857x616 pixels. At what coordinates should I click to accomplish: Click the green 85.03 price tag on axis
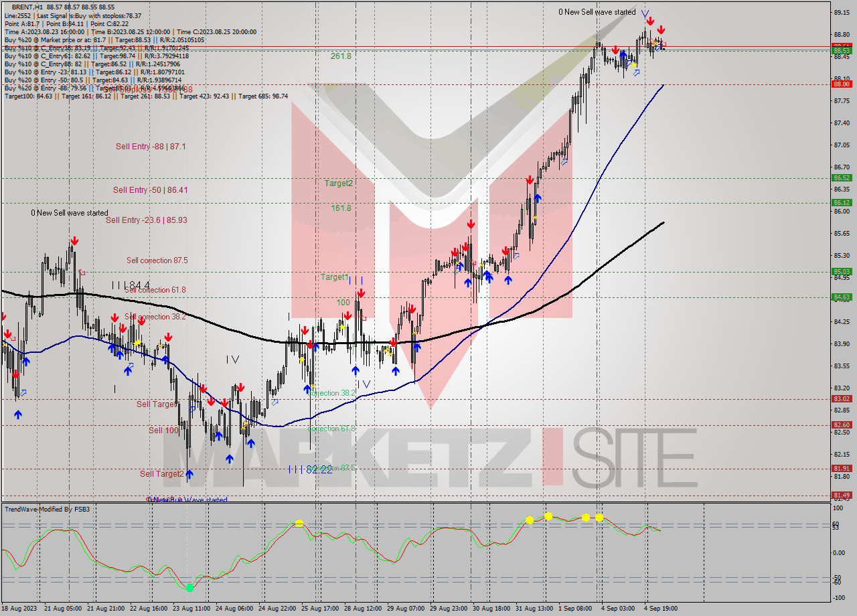pos(842,271)
